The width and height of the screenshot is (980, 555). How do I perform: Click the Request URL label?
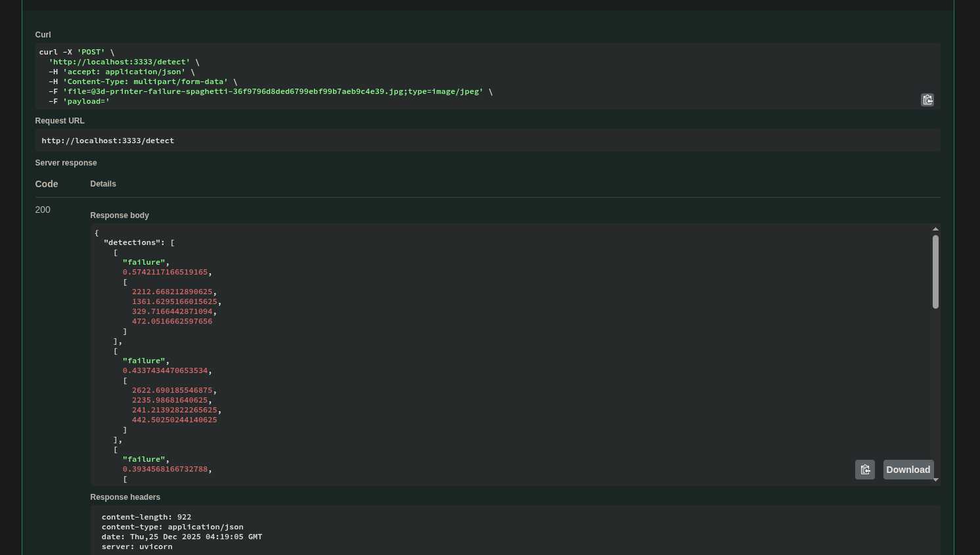point(60,121)
